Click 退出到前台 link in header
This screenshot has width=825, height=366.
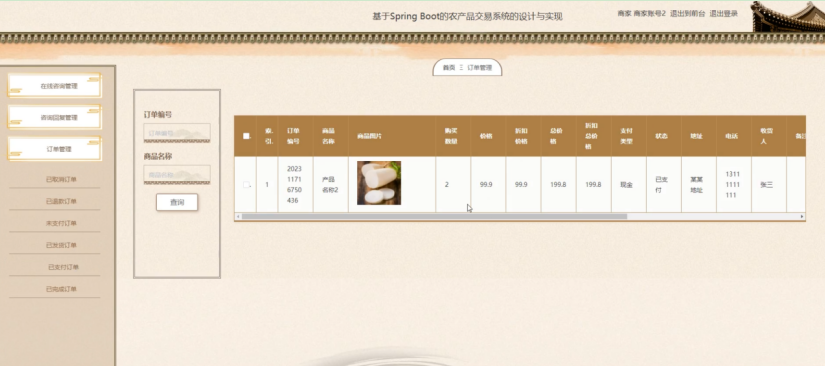click(687, 14)
